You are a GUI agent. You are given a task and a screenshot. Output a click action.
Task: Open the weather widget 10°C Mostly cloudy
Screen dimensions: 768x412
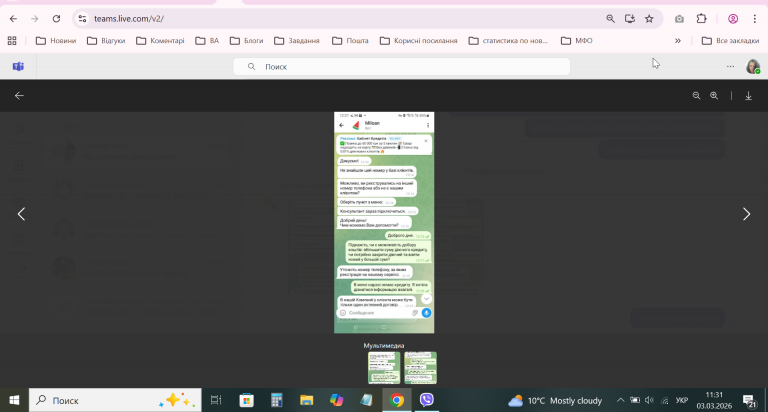(x=555, y=401)
